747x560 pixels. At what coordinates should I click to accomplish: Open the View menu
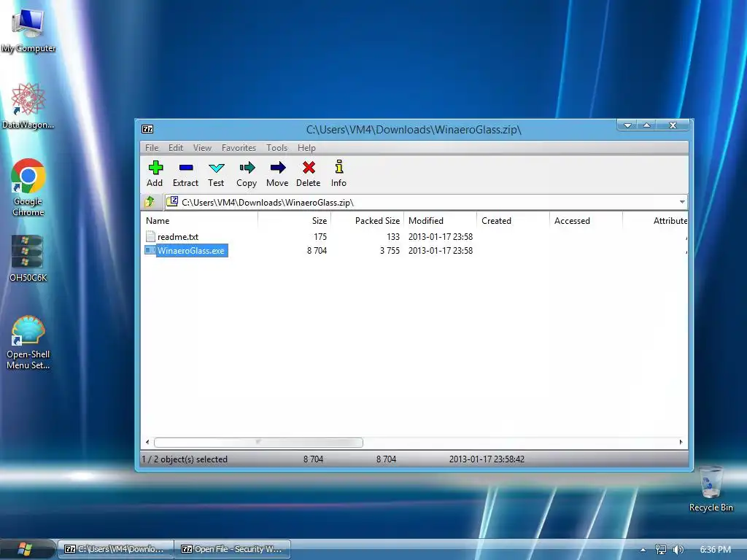pyautogui.click(x=202, y=147)
